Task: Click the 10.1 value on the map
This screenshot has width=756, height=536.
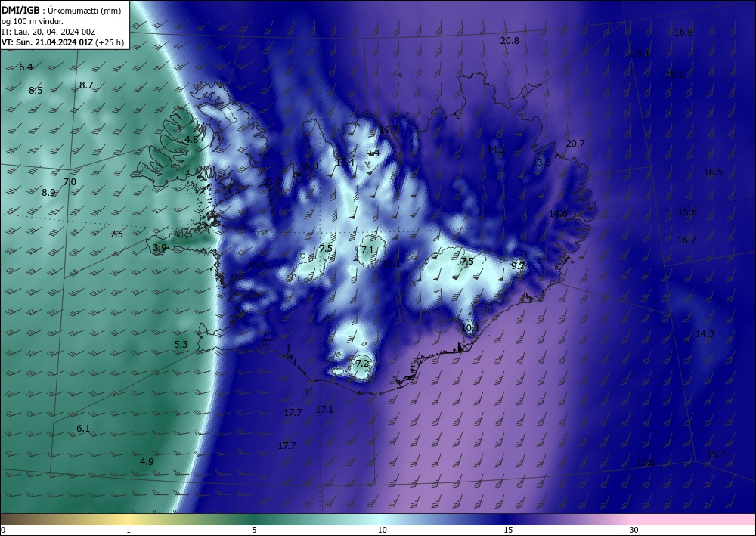Action: coord(470,328)
